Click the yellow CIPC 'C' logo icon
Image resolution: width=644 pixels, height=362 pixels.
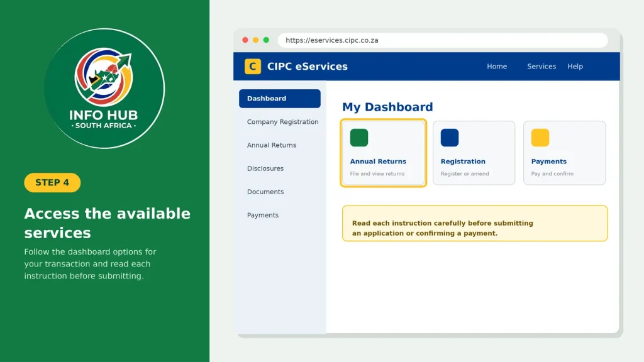coord(253,66)
